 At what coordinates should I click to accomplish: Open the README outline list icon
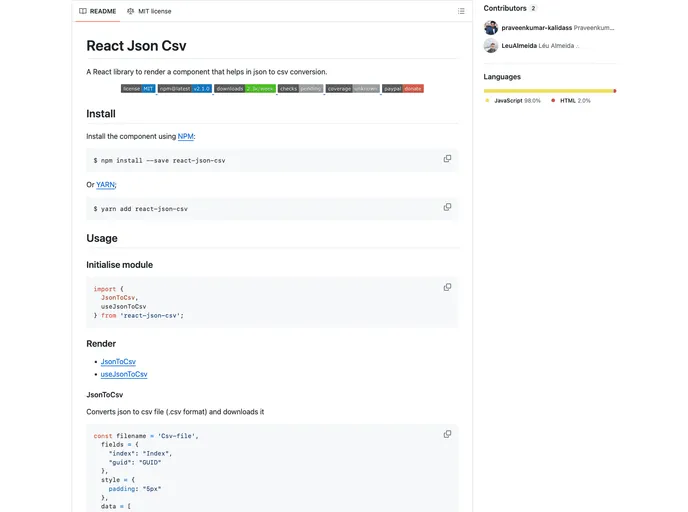461,11
